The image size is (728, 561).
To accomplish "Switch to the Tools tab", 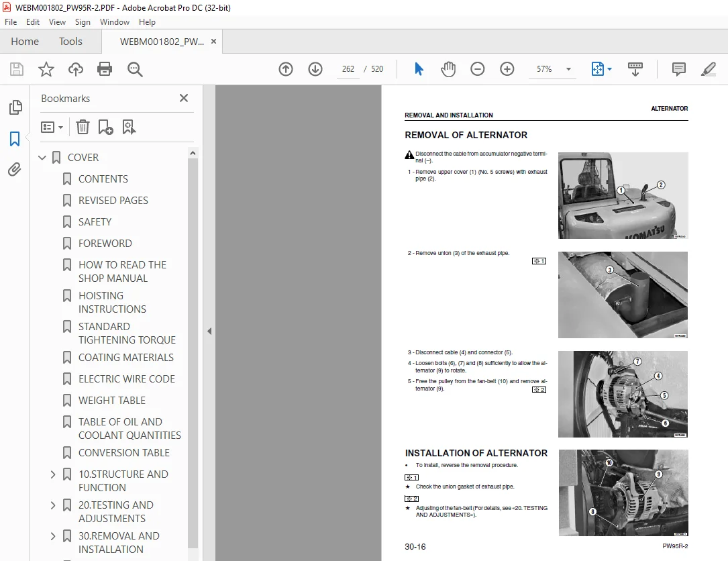I will pos(70,42).
